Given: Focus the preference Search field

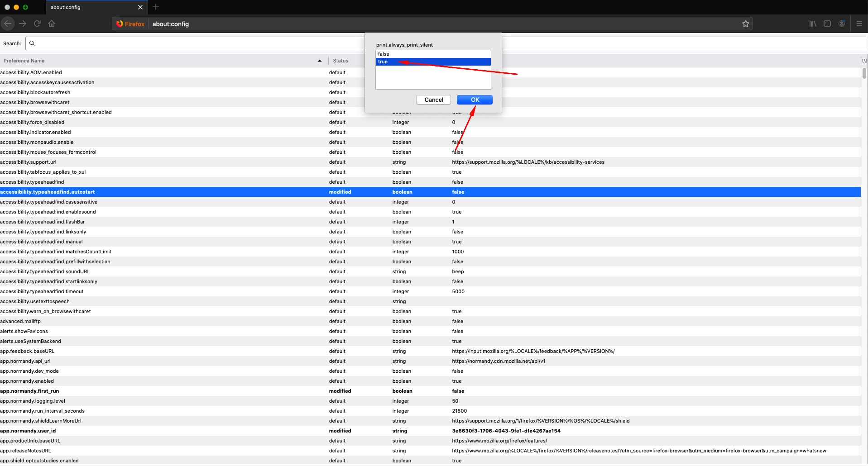Looking at the screenshot, I should point(446,43).
